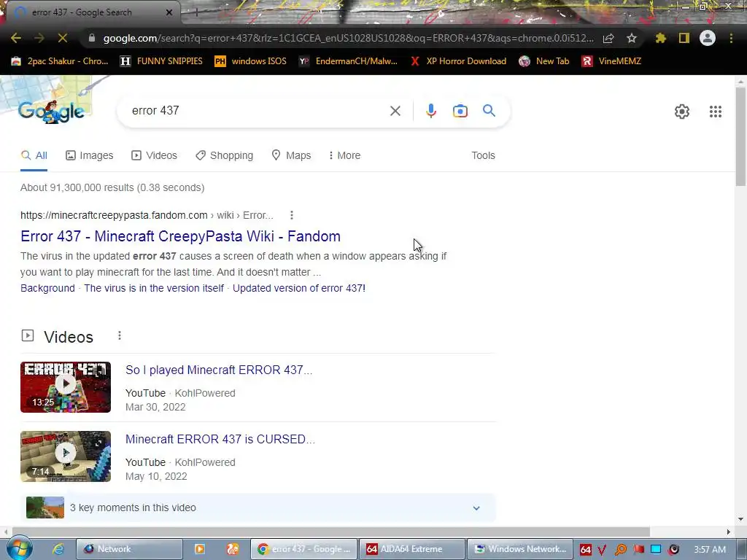This screenshot has width=747, height=560.
Task: Click the horizontal scrollbar right arrow
Action: tap(729, 532)
